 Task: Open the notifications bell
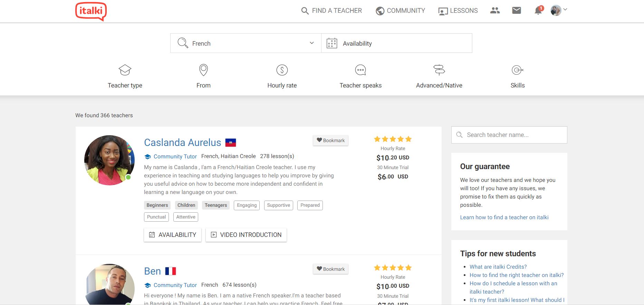tap(538, 11)
